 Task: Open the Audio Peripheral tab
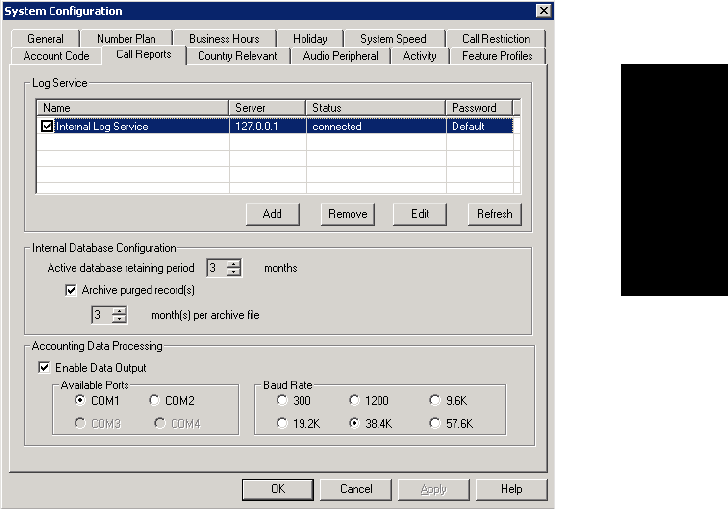click(340, 56)
